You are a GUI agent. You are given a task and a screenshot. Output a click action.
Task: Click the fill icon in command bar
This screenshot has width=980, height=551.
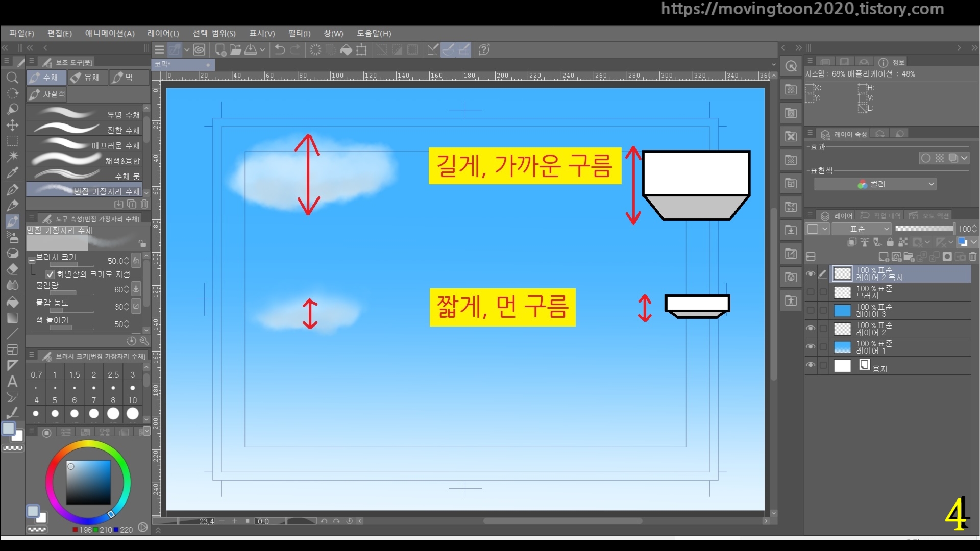[x=346, y=49]
